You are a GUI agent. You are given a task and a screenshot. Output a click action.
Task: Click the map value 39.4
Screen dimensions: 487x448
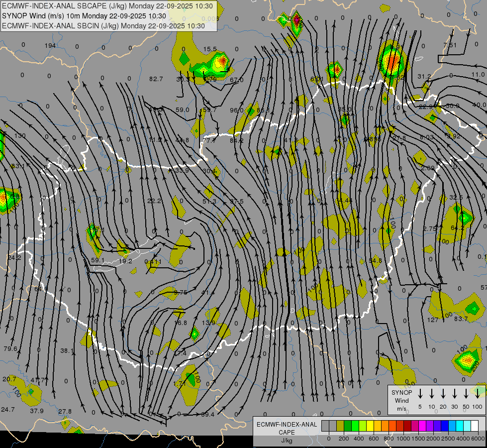(208, 415)
